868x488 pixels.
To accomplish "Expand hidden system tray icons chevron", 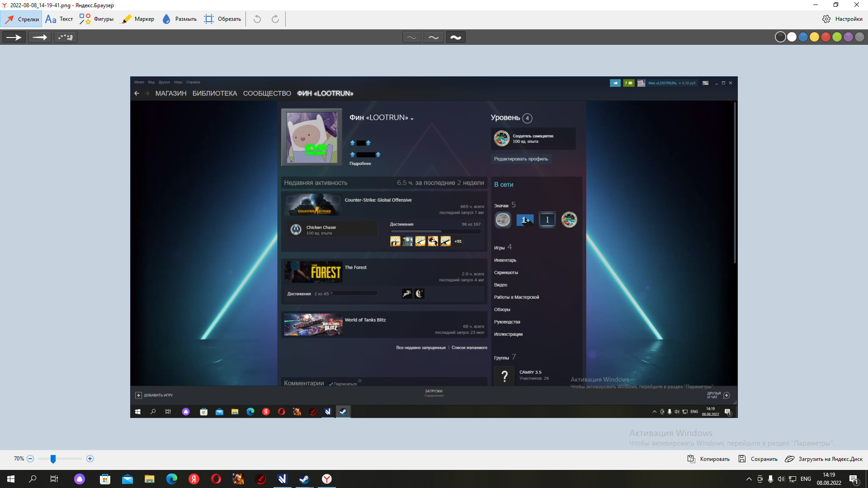I will [749, 479].
